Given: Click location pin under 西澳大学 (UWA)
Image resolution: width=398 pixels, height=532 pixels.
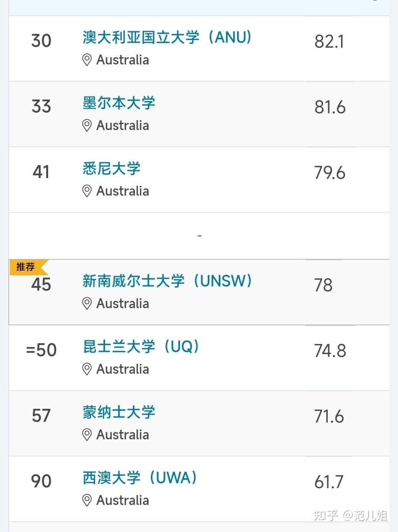Looking at the screenshot, I should pyautogui.click(x=87, y=501).
